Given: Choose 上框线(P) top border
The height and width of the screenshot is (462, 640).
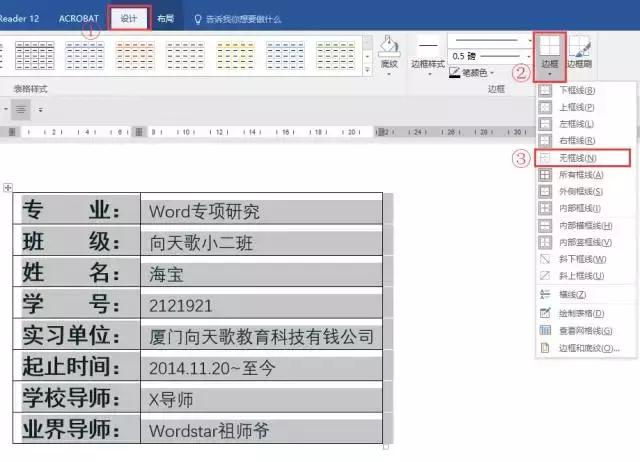Looking at the screenshot, I should (586, 107).
